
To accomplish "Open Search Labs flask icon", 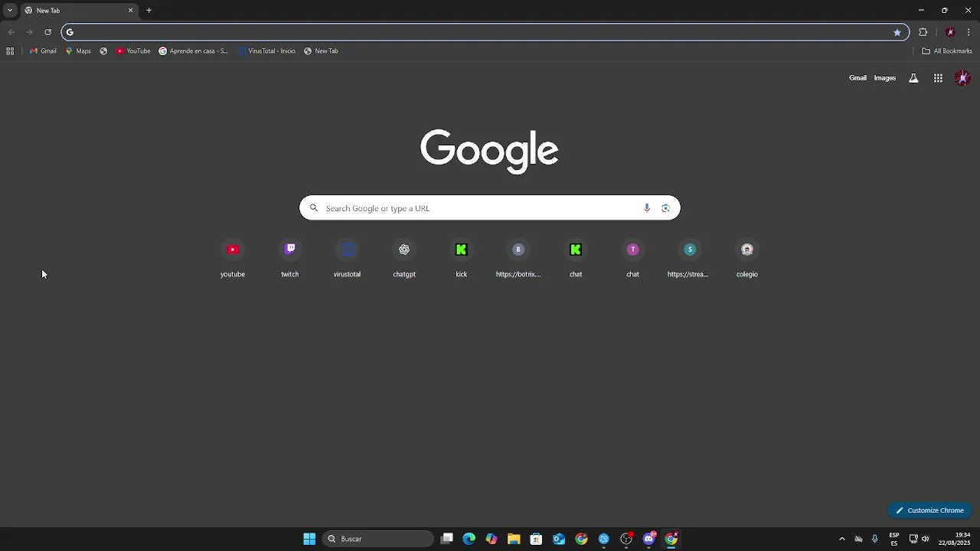I will tap(913, 78).
